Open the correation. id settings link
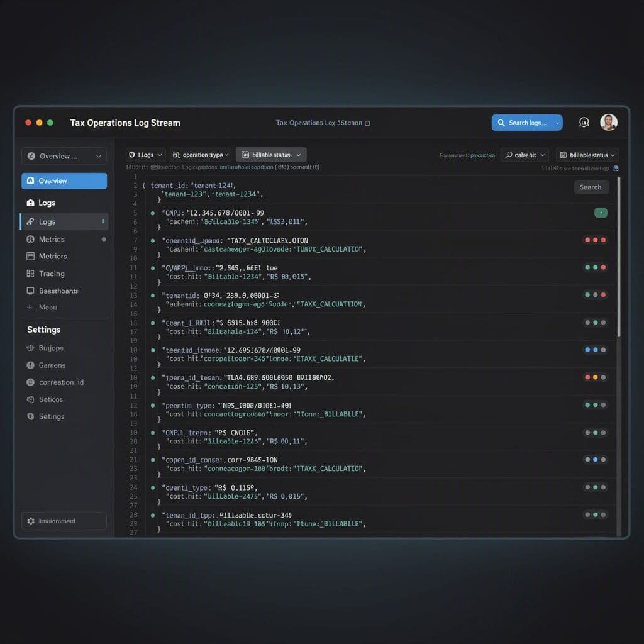The width and height of the screenshot is (644, 644). (x=61, y=382)
